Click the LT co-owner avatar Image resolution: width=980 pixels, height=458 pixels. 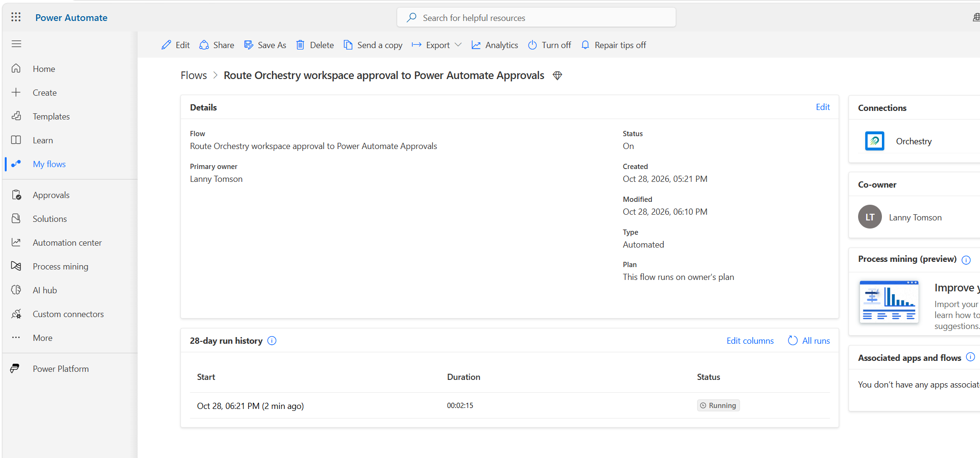870,217
